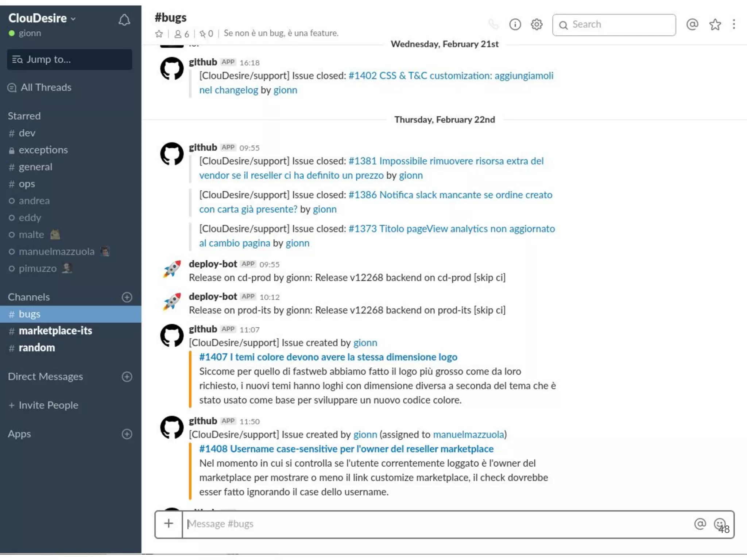Open the three-dot more items menu
747x560 pixels.
tap(734, 24)
